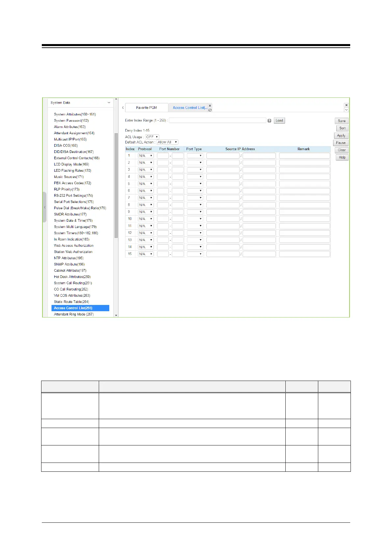Open RS-232 Port Settings(174) menu item
Viewport: 392px width, 554px height.
(73, 195)
